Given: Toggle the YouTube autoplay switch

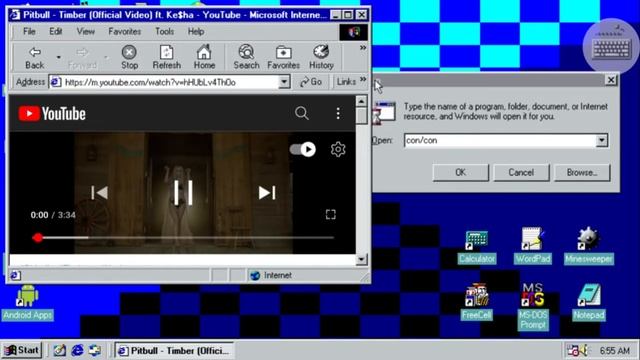Looking at the screenshot, I should tap(302, 149).
